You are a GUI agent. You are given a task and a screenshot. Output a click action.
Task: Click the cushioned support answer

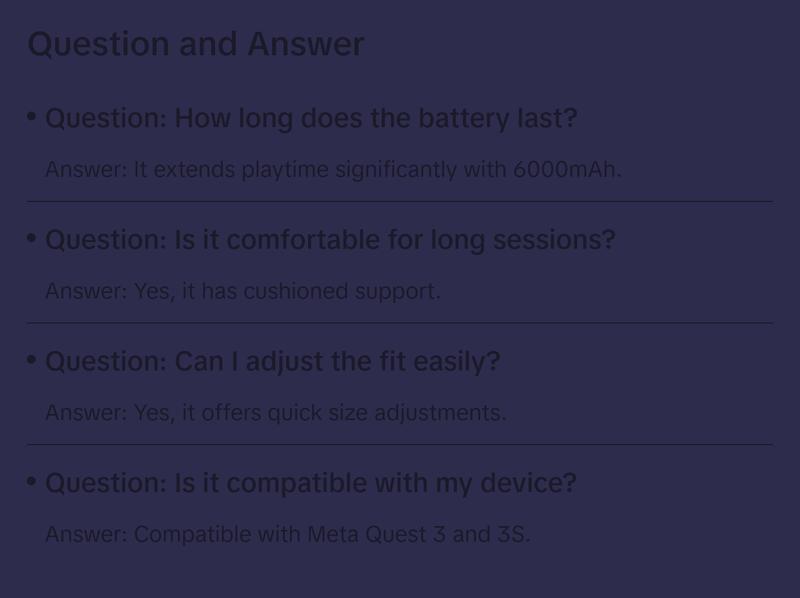tap(242, 291)
